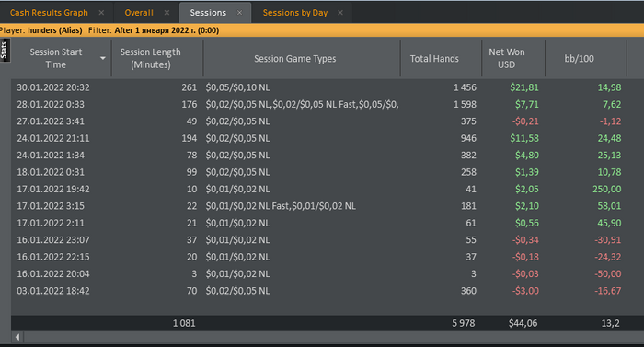Select the 24.01.2022 21:11 session row
Viewport: 644px width, 347px height.
(319, 138)
